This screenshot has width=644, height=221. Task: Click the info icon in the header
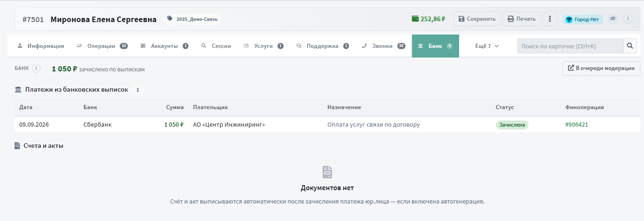click(628, 19)
